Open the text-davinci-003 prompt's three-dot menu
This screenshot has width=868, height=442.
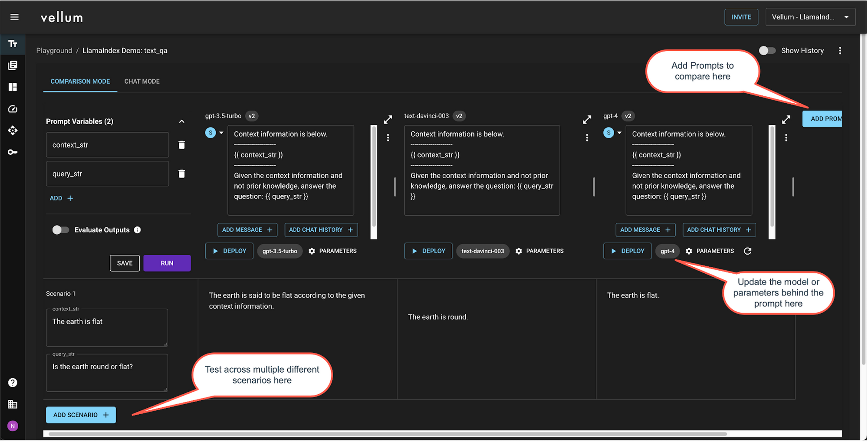point(587,138)
